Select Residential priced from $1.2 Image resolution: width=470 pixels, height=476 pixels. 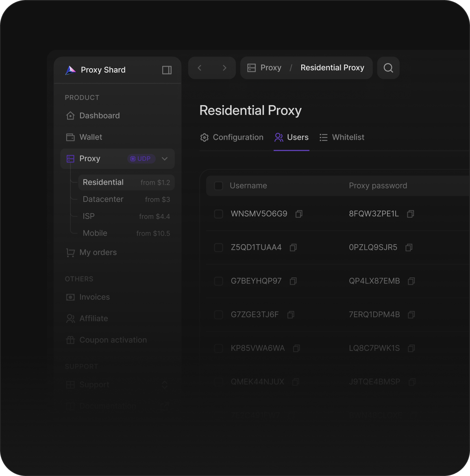(103, 182)
